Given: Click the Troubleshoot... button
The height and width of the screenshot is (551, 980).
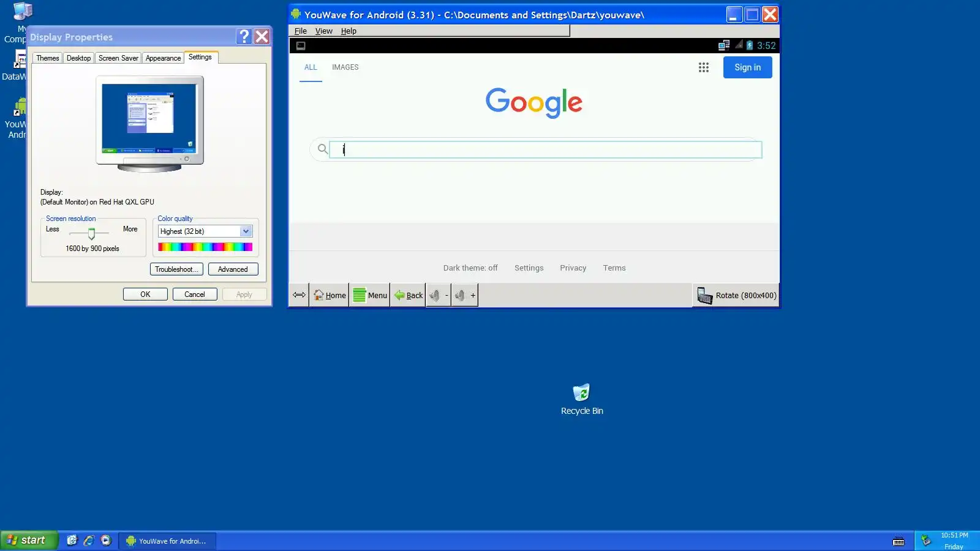Looking at the screenshot, I should [x=176, y=269].
